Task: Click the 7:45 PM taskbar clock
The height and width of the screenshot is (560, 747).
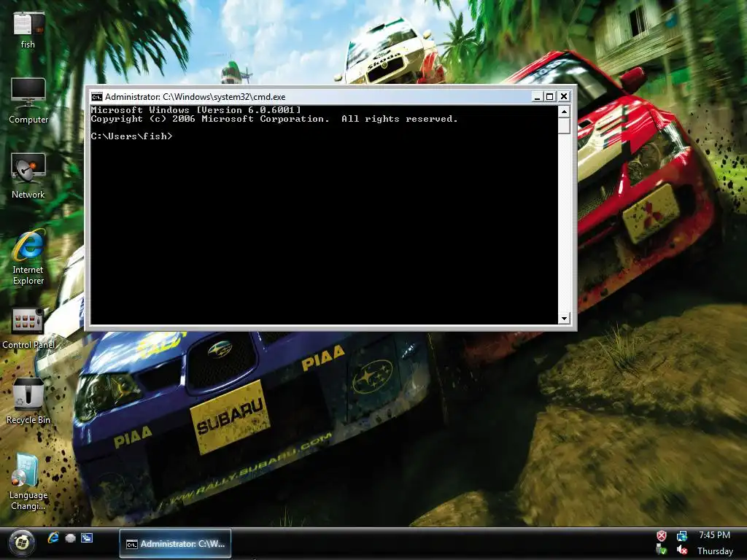Action: tap(714, 535)
